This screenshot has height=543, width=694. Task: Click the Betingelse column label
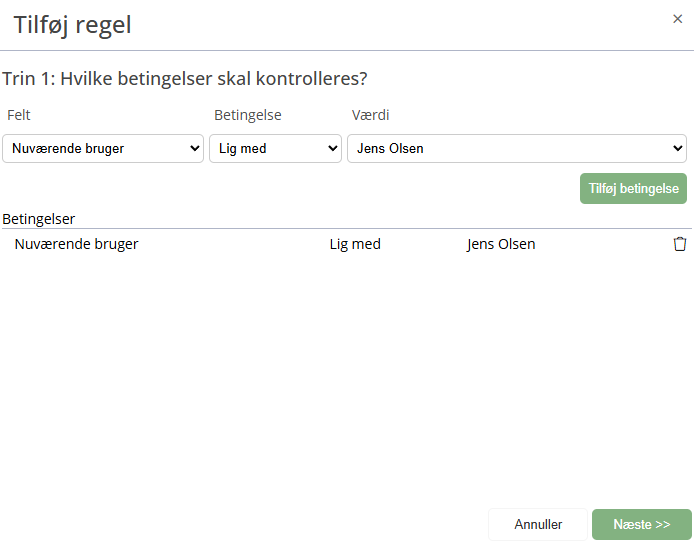[x=248, y=115]
